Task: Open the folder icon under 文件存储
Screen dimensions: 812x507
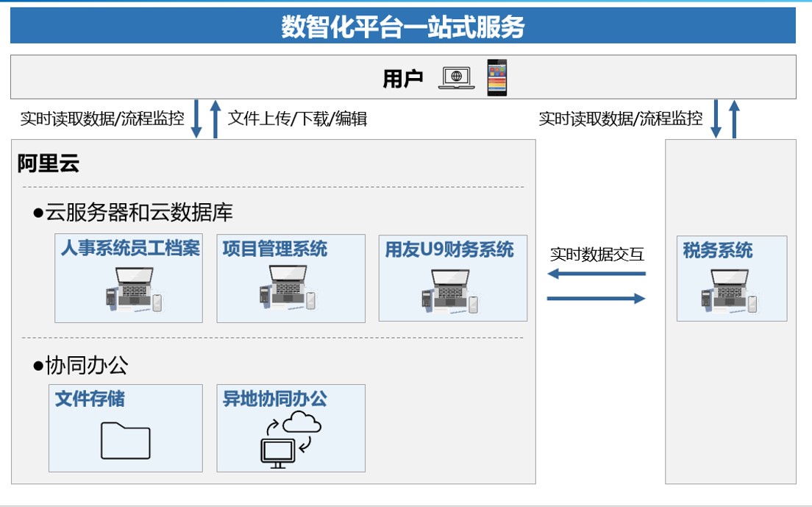Action: [x=126, y=440]
